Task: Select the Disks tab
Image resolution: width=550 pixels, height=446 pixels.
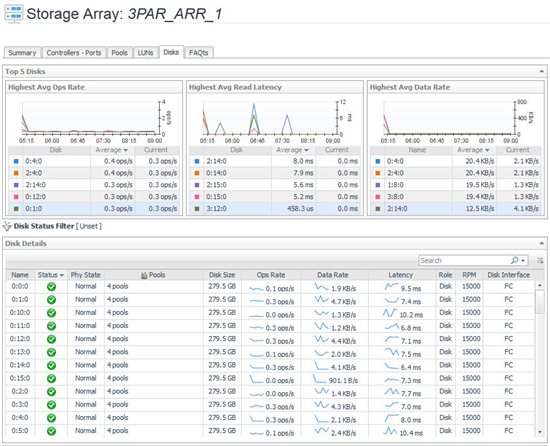Action: tap(171, 52)
